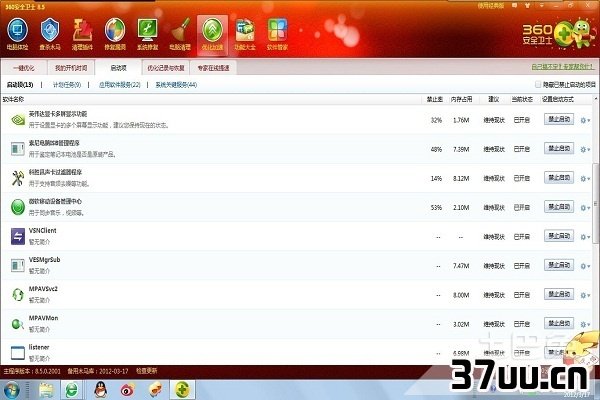The height and width of the screenshot is (400, 600).
Task: Click 禁止启动 for the Microsoft mobile device entry
Action: click(559, 207)
